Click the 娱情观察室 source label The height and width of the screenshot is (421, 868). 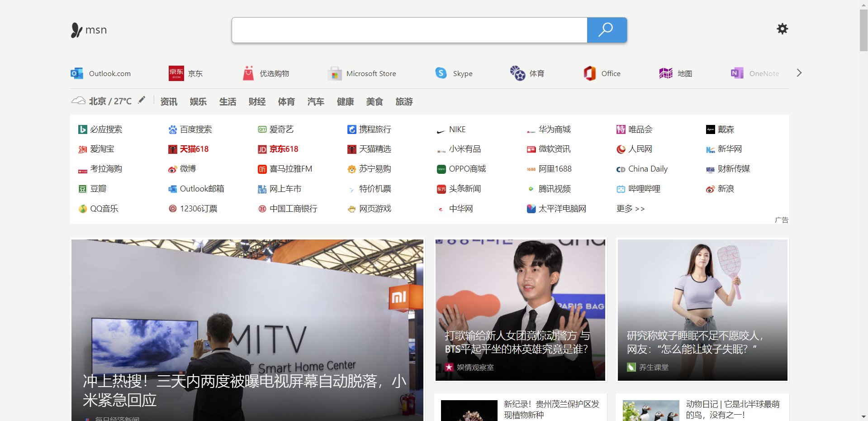click(475, 368)
